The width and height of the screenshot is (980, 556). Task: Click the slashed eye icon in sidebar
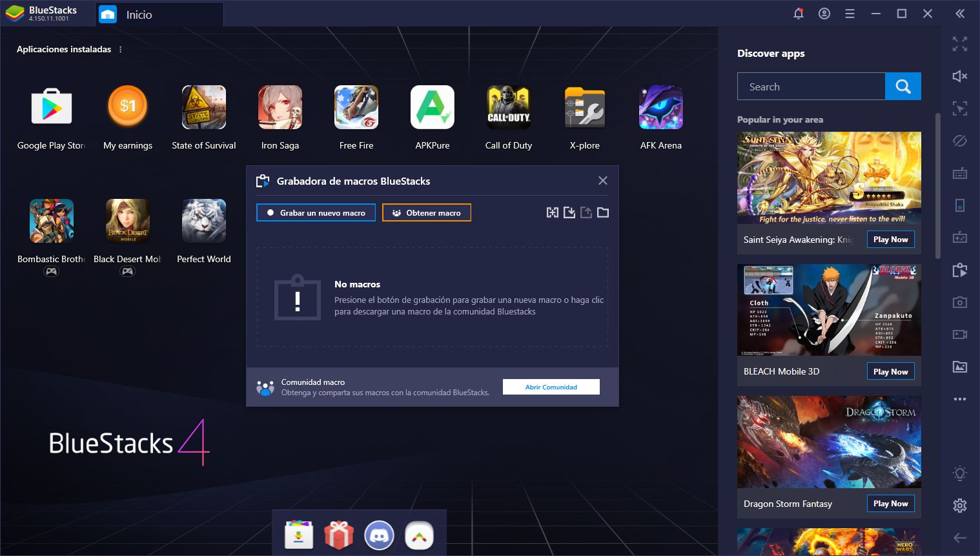(x=960, y=141)
